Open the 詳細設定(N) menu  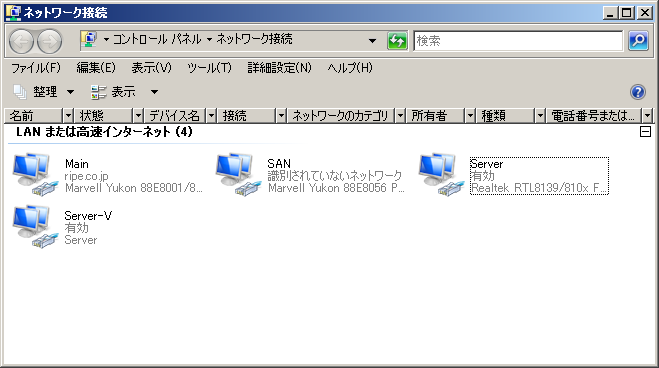(x=279, y=68)
